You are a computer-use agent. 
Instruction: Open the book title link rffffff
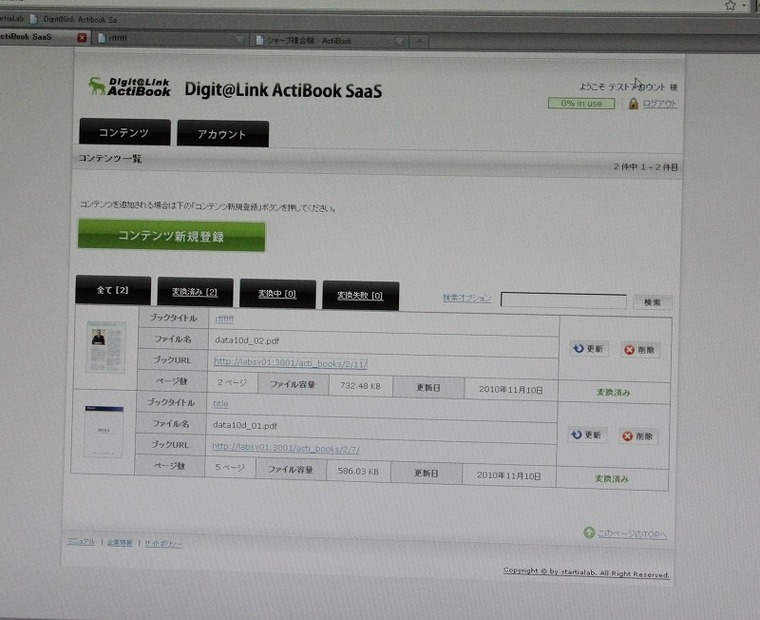[x=224, y=319]
